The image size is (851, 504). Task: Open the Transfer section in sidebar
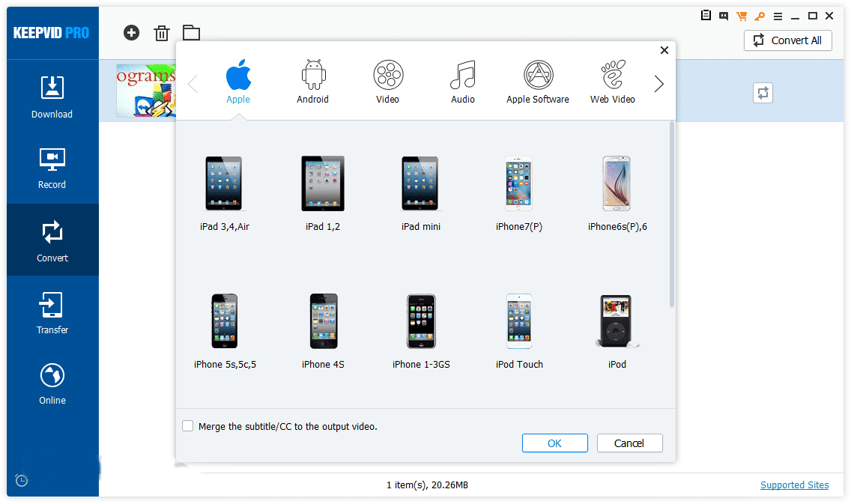point(52,313)
